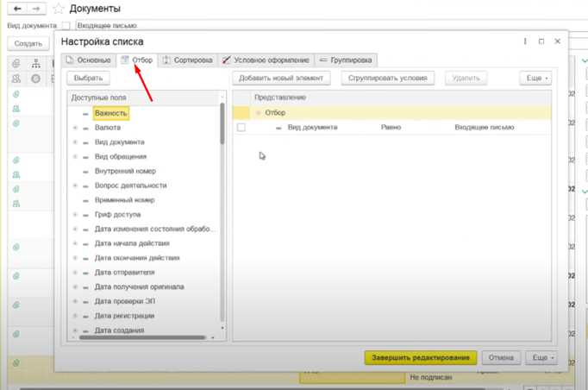Select the Важность field
The width and height of the screenshot is (588, 390).
tap(111, 113)
